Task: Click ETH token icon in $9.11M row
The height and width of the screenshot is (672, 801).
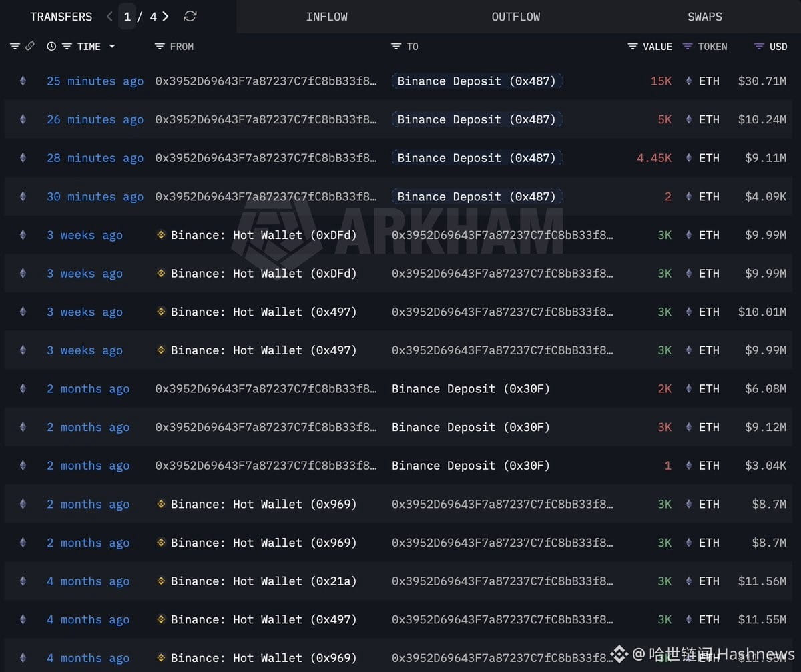Action: (689, 158)
